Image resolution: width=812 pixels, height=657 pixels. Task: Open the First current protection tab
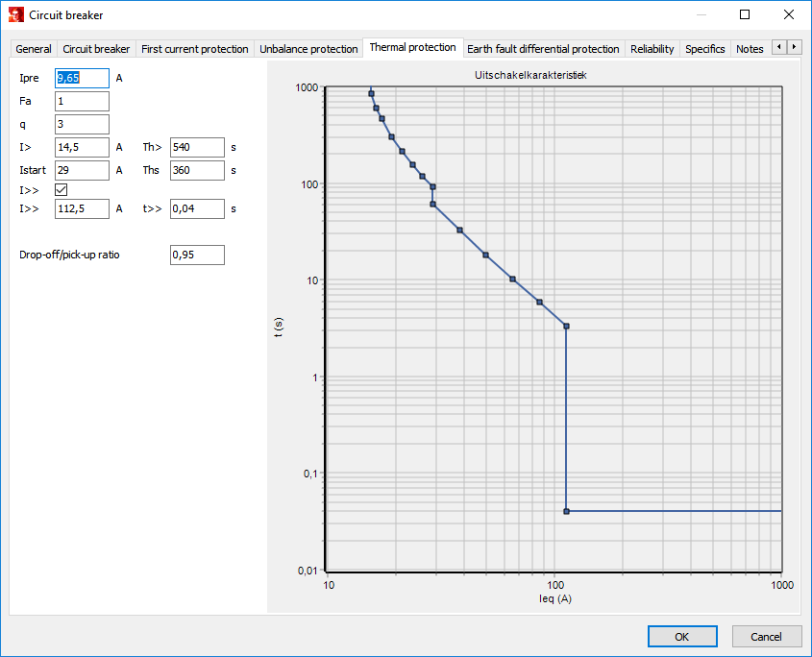point(195,49)
